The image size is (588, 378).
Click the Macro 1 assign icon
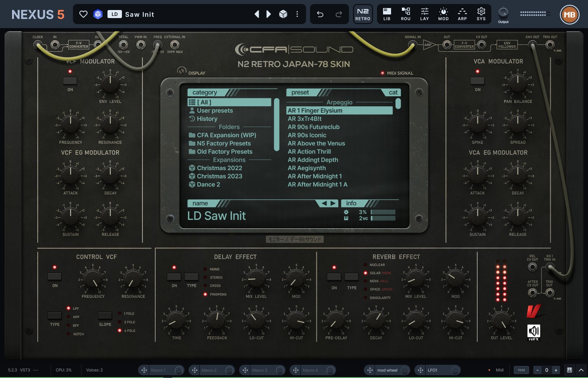[x=144, y=370]
